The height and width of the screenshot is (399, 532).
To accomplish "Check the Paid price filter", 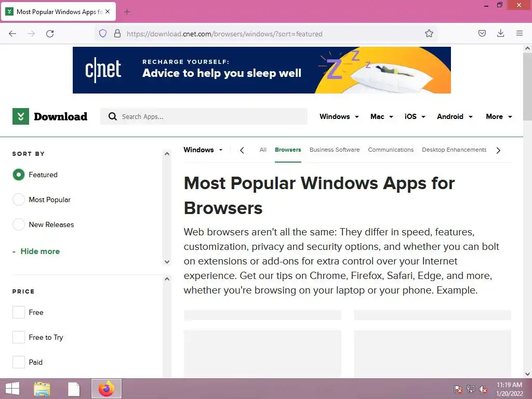I will [x=19, y=362].
